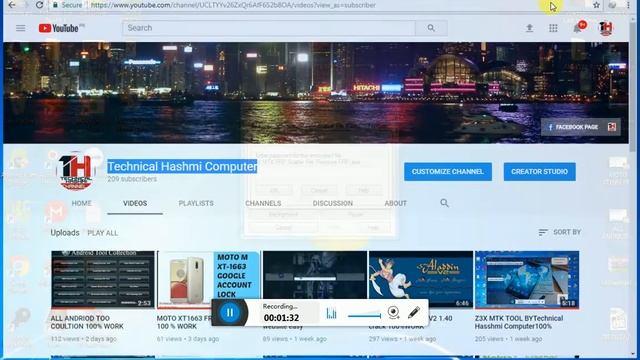The image size is (640, 360).
Task: Go back in browser
Action: pyautogui.click(x=12, y=5)
